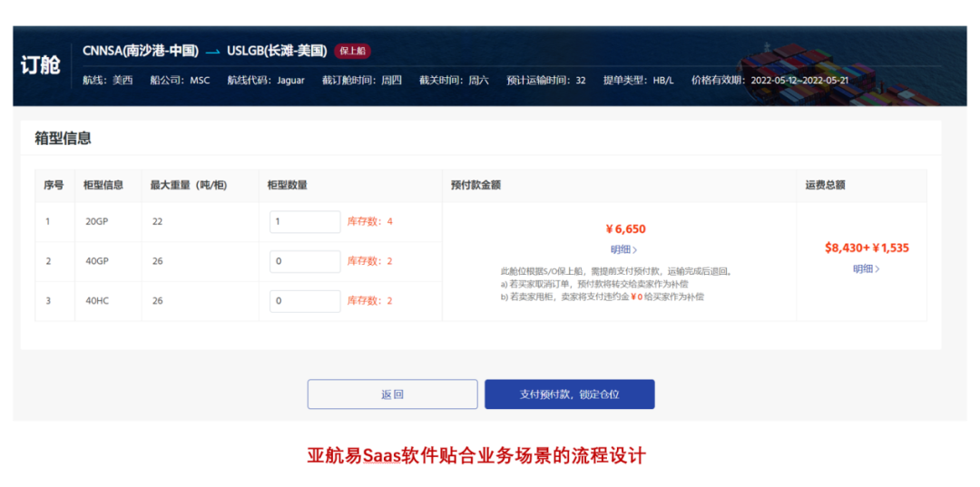Click 船公司：MSC info
The height and width of the screenshot is (487, 980).
coord(180,80)
